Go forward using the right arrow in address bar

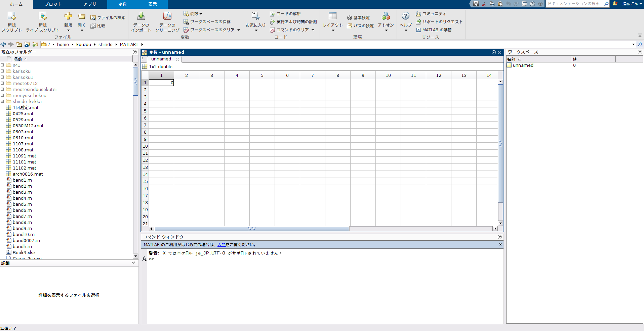(x=11, y=44)
